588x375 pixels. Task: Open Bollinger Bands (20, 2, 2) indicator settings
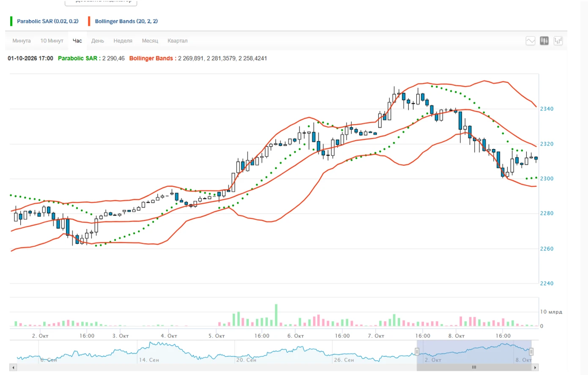[x=126, y=21]
